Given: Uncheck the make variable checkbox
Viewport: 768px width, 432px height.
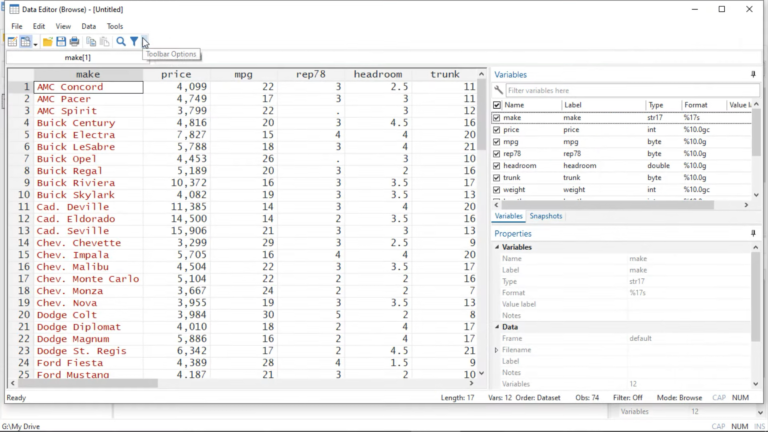Looking at the screenshot, I should click(497, 118).
